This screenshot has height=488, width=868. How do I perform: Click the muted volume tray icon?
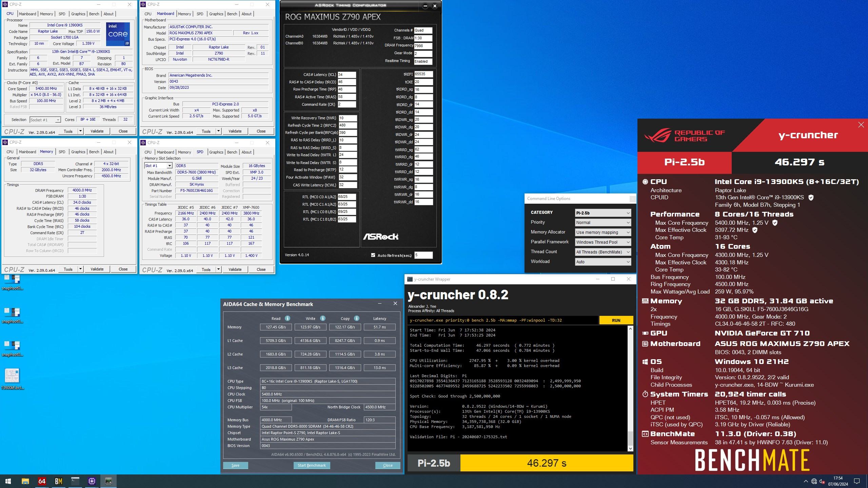[x=822, y=481]
